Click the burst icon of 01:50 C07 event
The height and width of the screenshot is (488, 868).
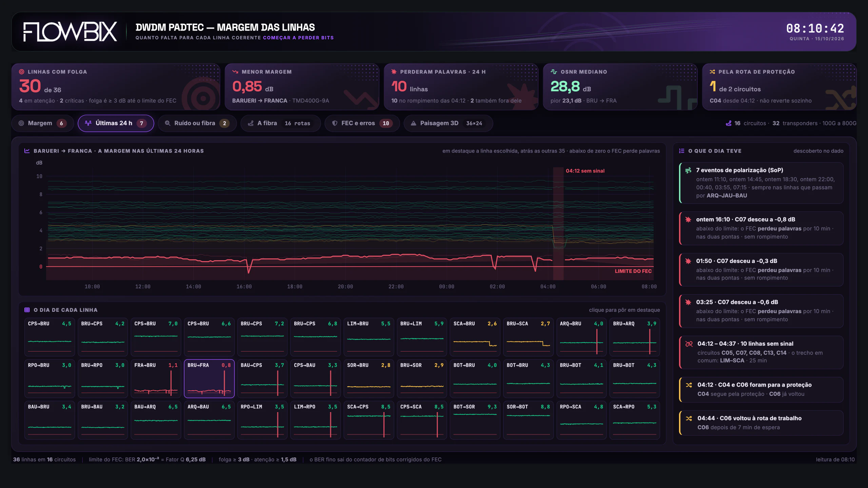click(x=688, y=261)
